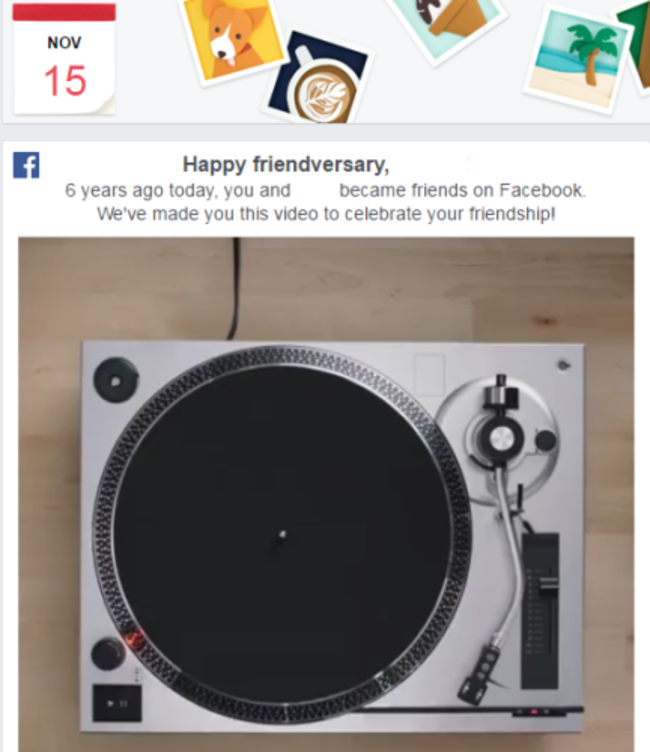
Task: Click the tonearm pivot base
Action: click(500, 438)
